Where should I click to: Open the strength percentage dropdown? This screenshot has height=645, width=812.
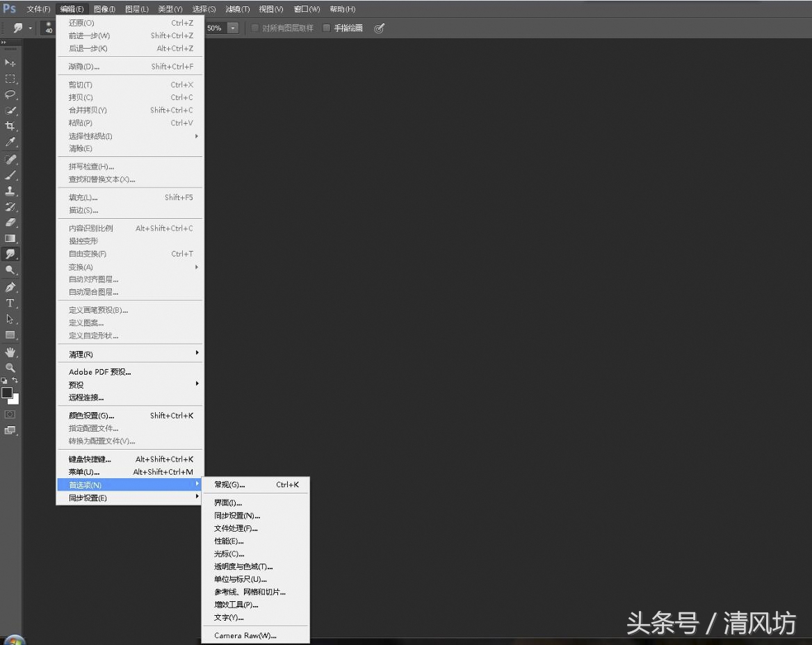233,28
